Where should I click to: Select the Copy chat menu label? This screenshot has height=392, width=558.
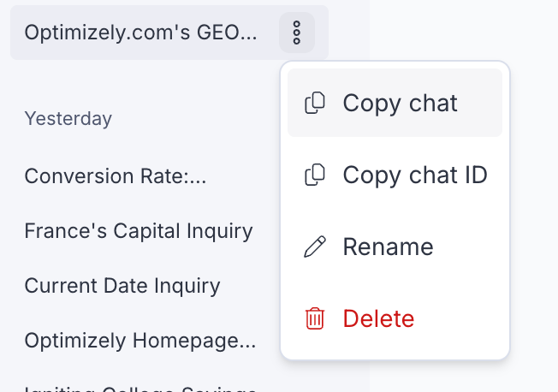(x=400, y=104)
